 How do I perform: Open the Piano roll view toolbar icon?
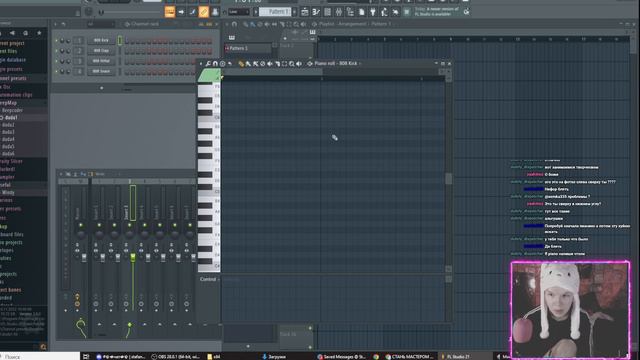click(316, 12)
